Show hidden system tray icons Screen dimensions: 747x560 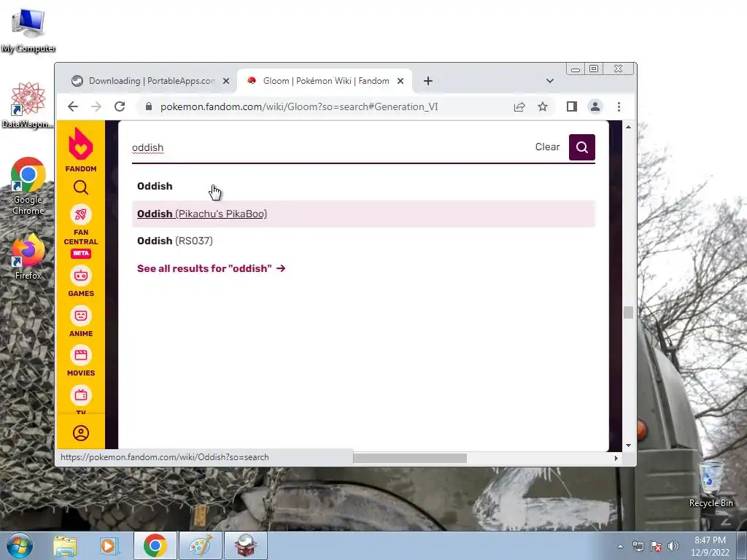(x=620, y=546)
